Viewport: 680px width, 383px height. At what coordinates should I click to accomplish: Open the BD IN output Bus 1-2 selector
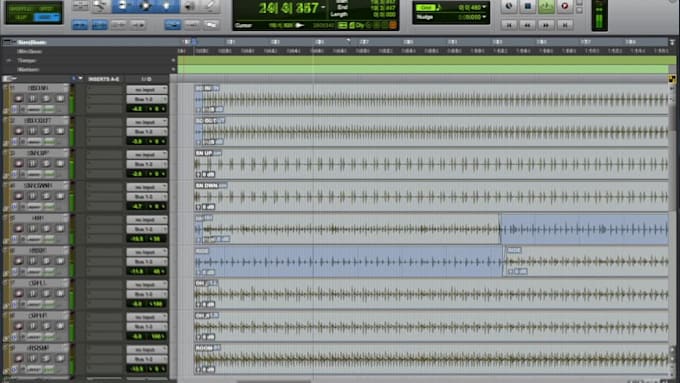coord(147,99)
